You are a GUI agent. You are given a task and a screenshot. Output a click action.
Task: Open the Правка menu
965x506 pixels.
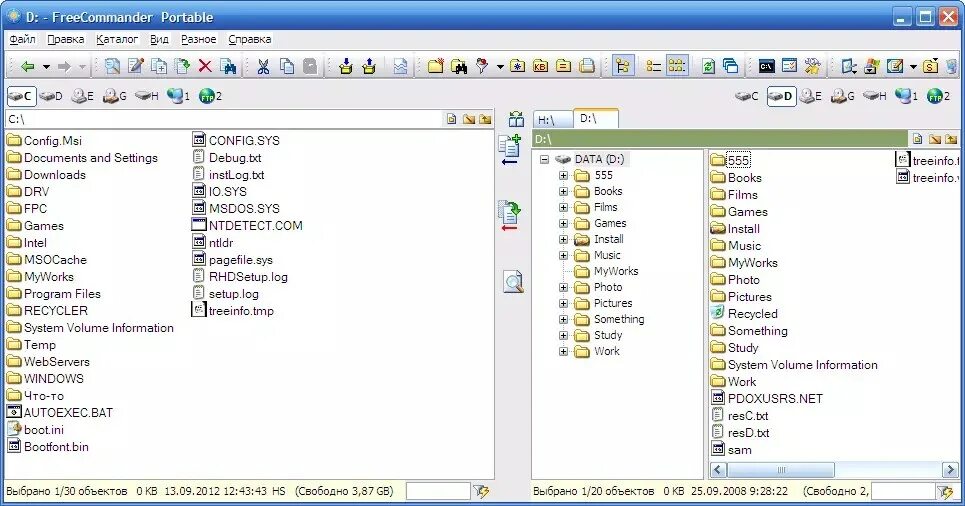click(x=65, y=39)
